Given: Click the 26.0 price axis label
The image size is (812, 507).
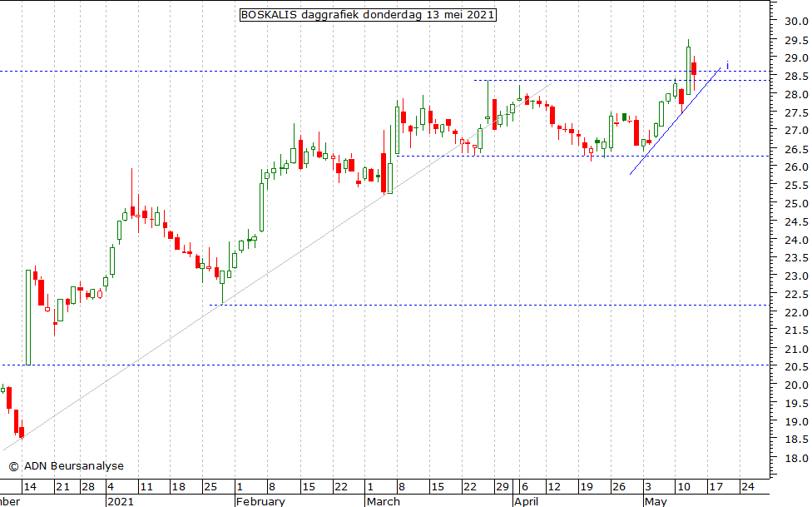Looking at the screenshot, I should click(796, 167).
